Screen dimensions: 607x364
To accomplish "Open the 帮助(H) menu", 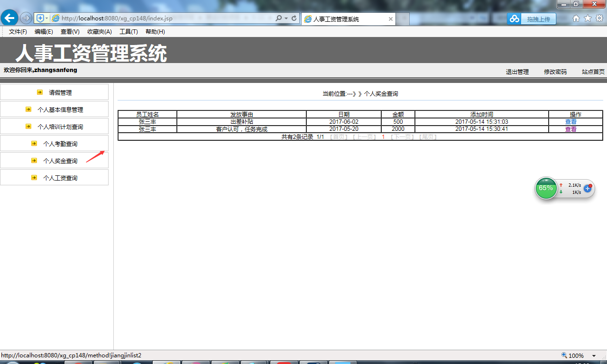I will 155,32.
